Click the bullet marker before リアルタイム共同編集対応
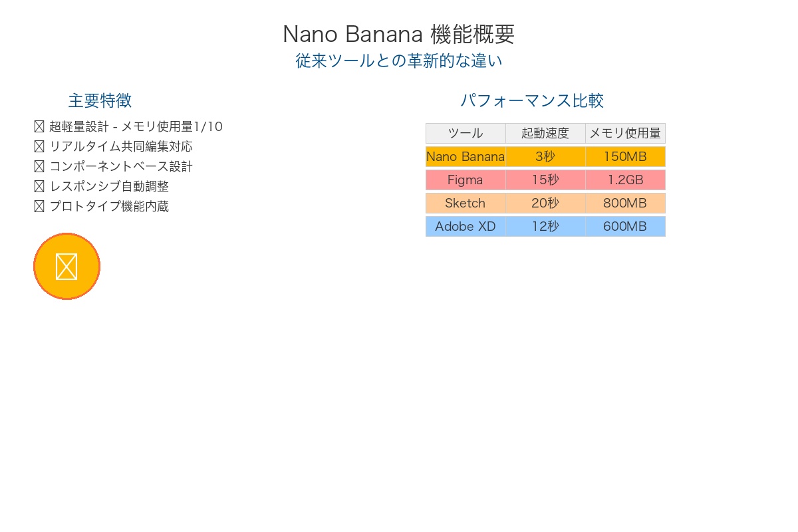Image resolution: width=798 pixels, height=532 pixels. (x=39, y=146)
